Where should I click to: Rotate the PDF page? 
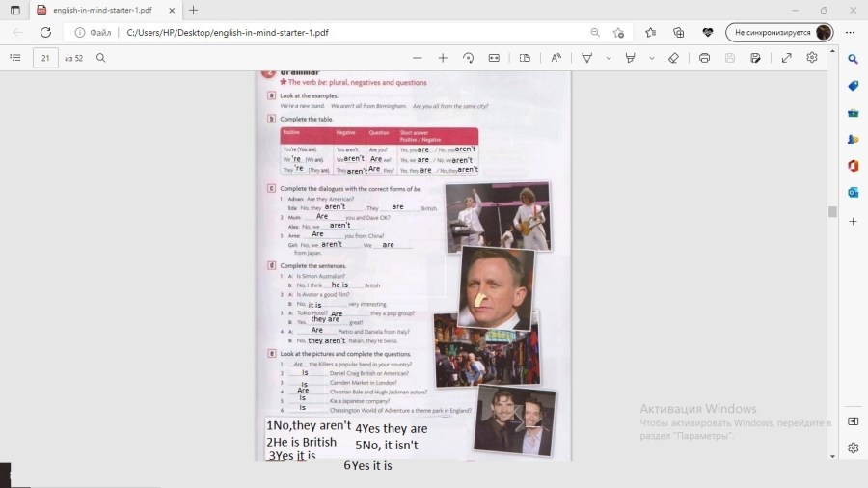[x=468, y=58]
